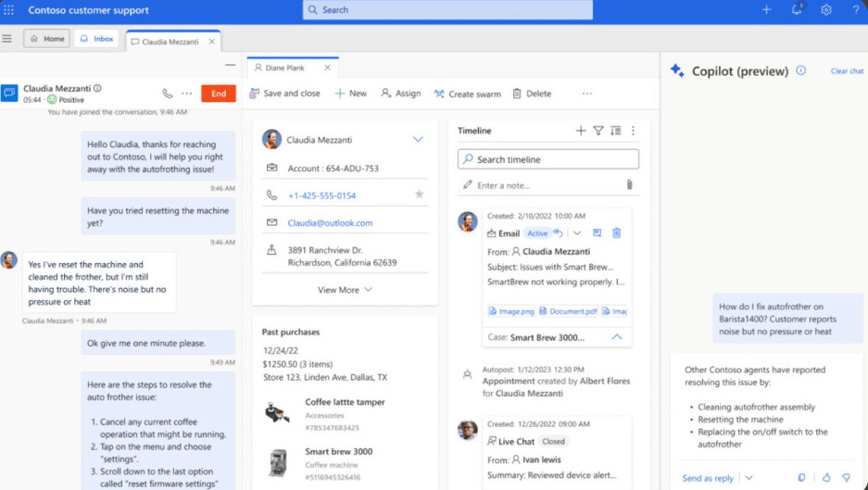Click the address 3891 Ranchview Dr.

click(x=342, y=257)
